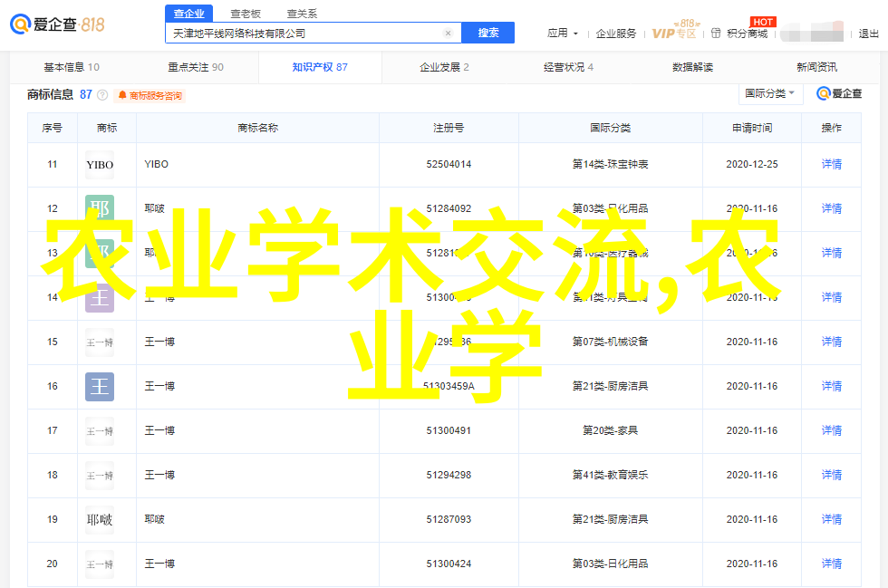Clear the search box with the x icon
The height and width of the screenshot is (588, 888).
pos(448,34)
